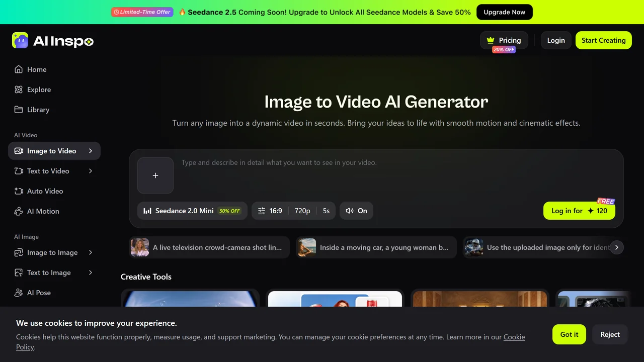The height and width of the screenshot is (362, 644).
Task: Click the Library folder icon
Action: (19, 110)
